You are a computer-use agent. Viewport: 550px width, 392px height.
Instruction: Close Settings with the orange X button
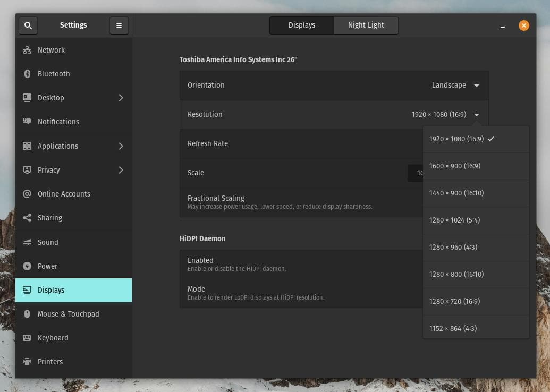(523, 25)
